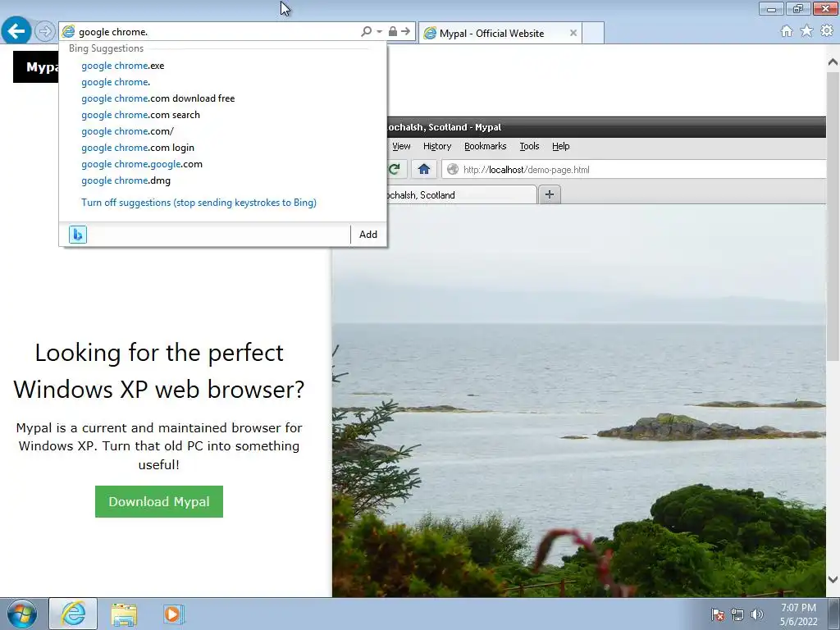The image size is (840, 630).
Task: Open Windows Explorer folder taskbar icon
Action: [124, 614]
